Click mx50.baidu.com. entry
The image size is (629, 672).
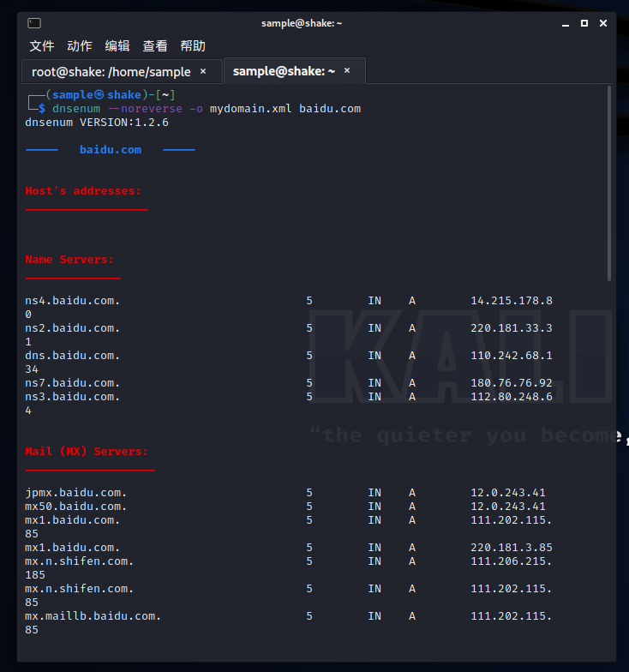tap(75, 507)
